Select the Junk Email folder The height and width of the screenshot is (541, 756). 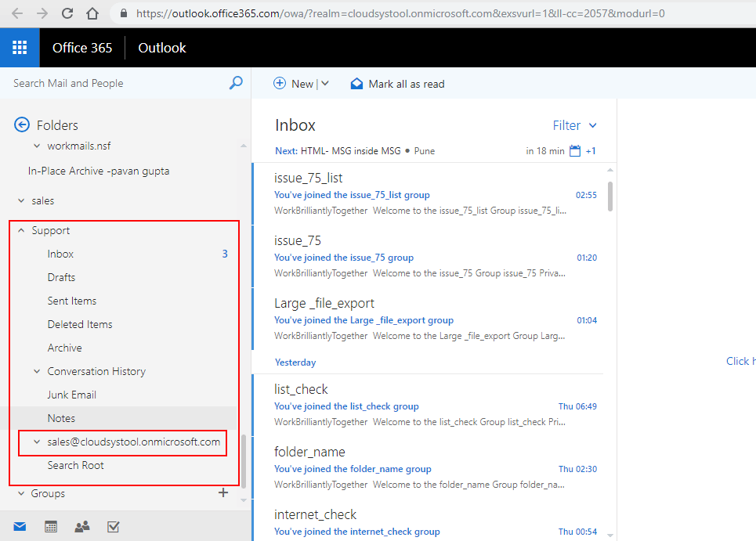[x=71, y=394]
